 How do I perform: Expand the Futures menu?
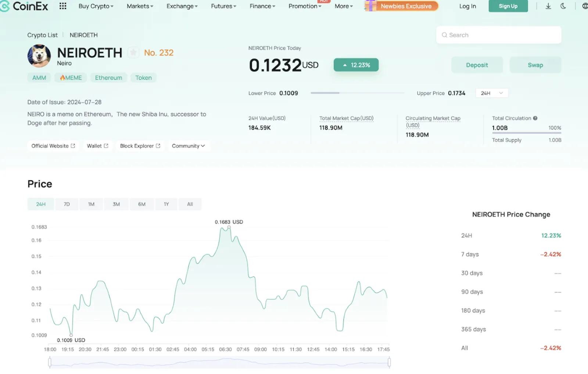(x=223, y=6)
